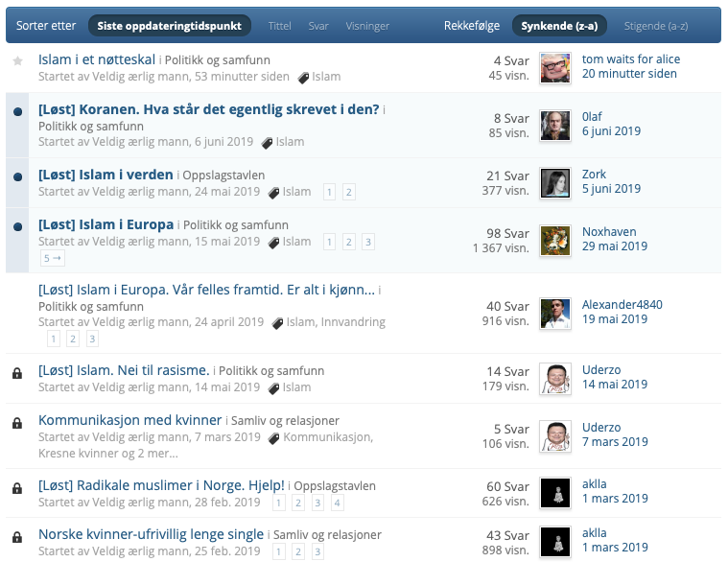Click lock icon on Islam. Nei til rasisme
Image resolution: width=728 pixels, height=562 pixels.
click(17, 373)
